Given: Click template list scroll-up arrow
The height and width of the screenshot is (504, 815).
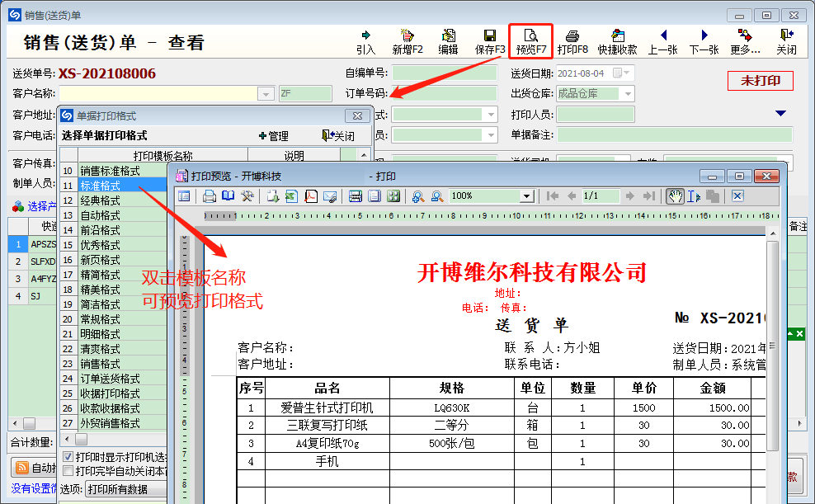Looking at the screenshot, I should point(365,155).
